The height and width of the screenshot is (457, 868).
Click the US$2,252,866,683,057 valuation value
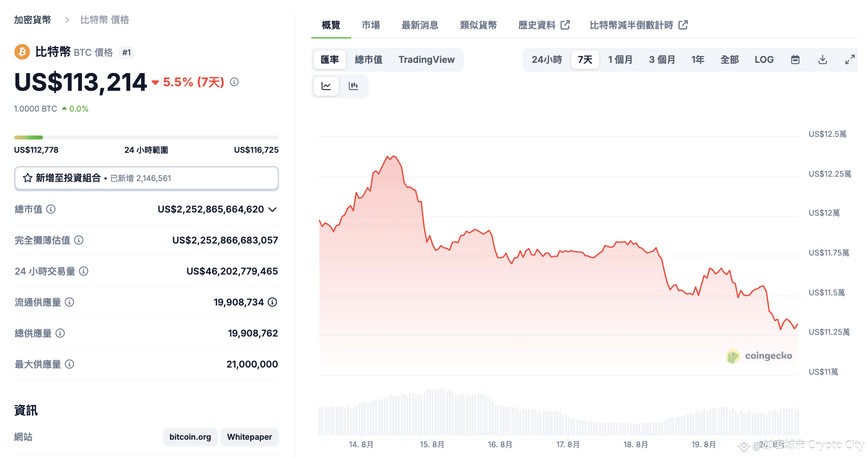coord(225,240)
